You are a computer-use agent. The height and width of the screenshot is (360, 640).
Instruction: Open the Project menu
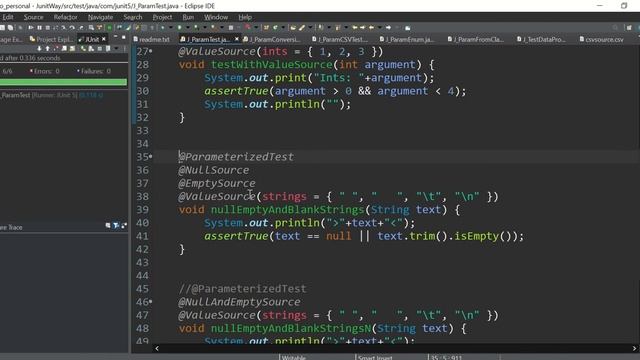(x=162, y=17)
